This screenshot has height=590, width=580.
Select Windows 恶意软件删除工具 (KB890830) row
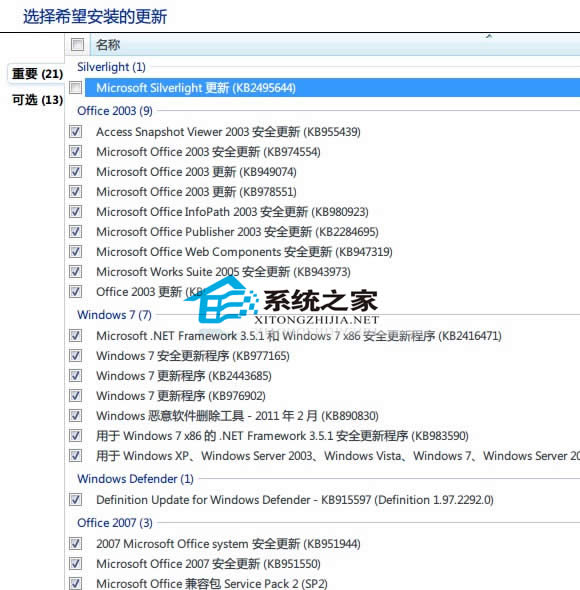[237, 415]
